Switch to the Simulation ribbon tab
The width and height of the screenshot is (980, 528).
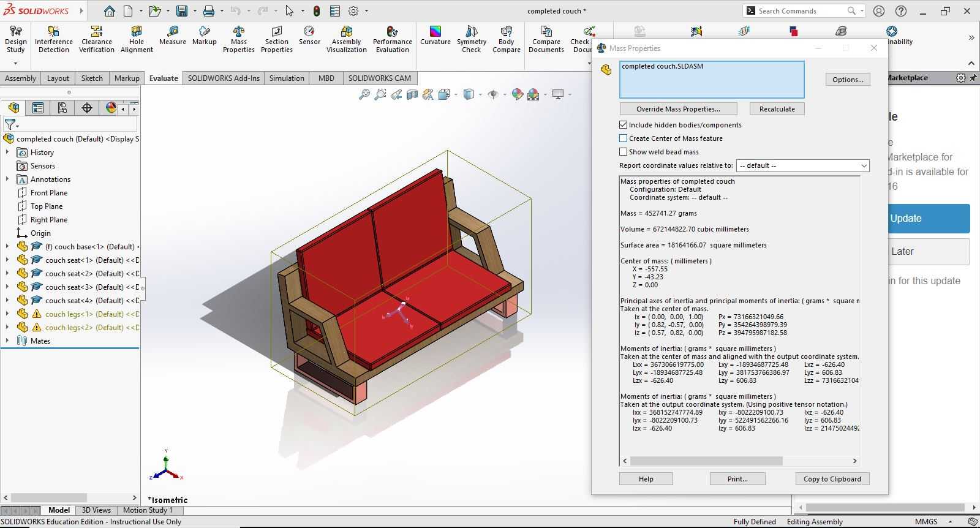click(287, 78)
